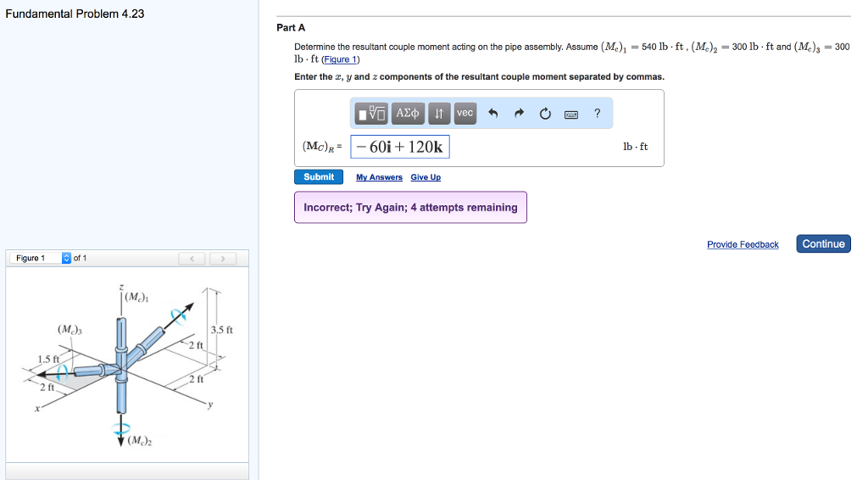Go to next figure arrow
This screenshot has height=480, width=868.
[x=223, y=259]
